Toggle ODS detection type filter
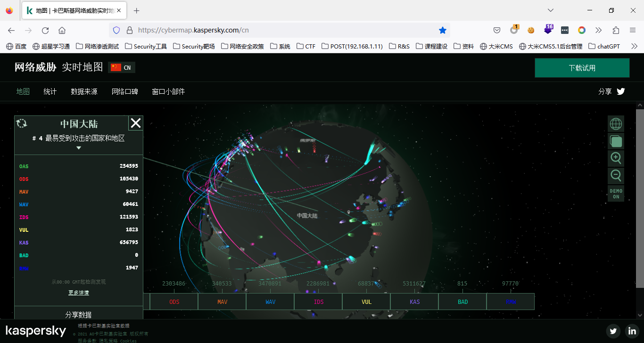The height and width of the screenshot is (343, 644). [x=174, y=302]
